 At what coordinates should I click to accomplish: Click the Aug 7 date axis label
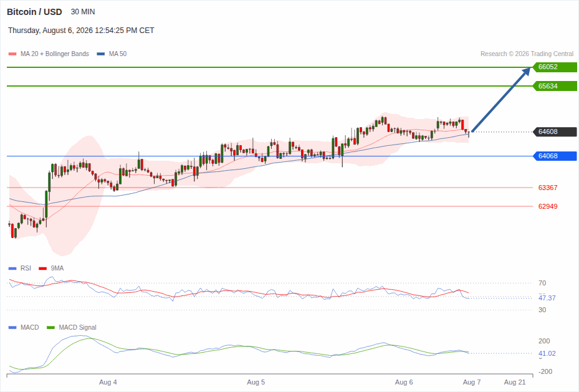point(472,382)
